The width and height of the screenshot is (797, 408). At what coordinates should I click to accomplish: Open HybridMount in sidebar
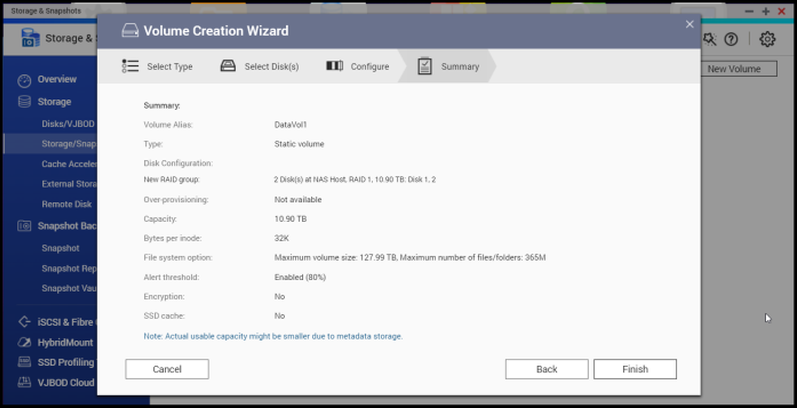click(x=65, y=342)
